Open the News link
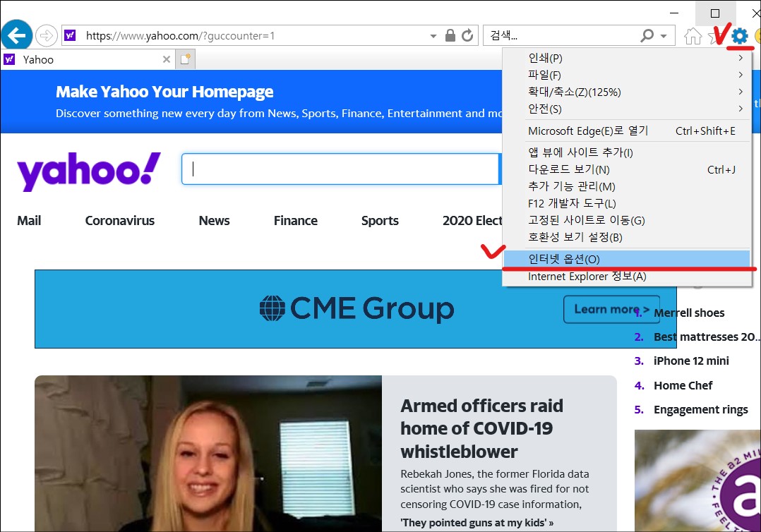The width and height of the screenshot is (761, 532). point(214,221)
